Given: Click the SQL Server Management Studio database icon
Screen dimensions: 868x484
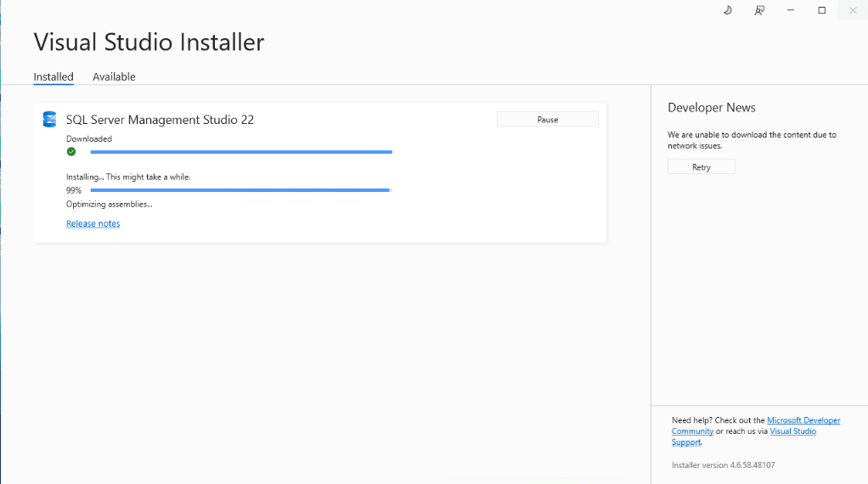Looking at the screenshot, I should coord(50,119).
